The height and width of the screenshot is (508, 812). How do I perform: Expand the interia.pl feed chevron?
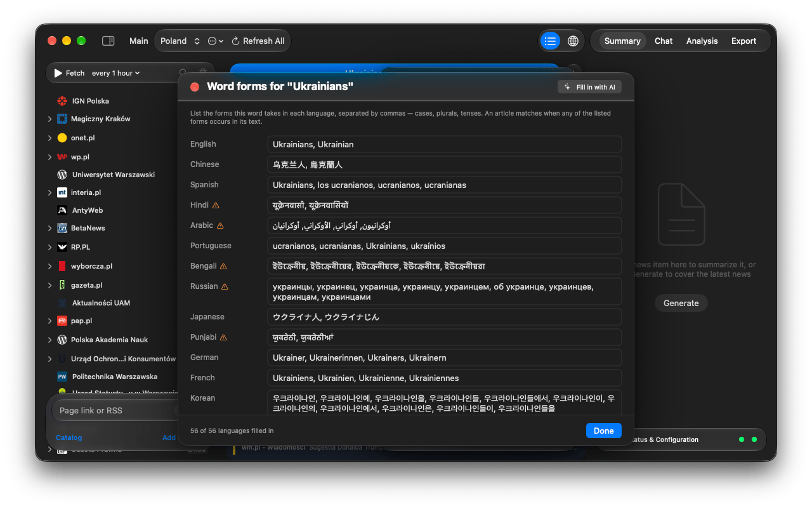tap(50, 192)
